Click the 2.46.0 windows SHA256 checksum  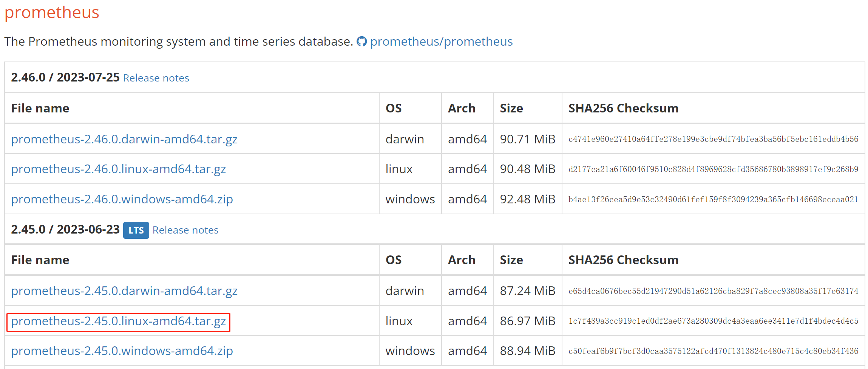pos(713,200)
